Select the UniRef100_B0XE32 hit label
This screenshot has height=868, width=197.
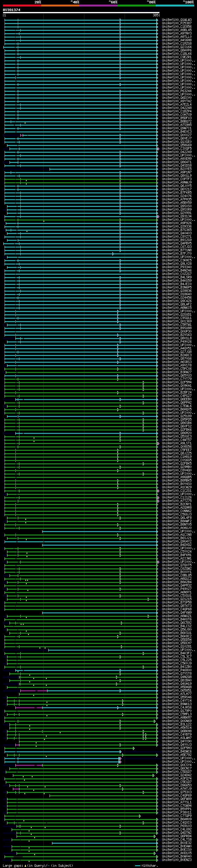(x=177, y=843)
